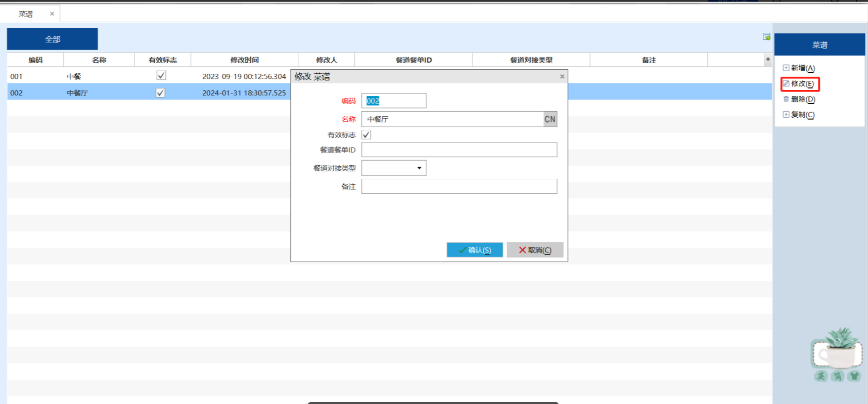
Task: Toggle the 有效标志 checkbox in the dialog
Action: pos(367,135)
